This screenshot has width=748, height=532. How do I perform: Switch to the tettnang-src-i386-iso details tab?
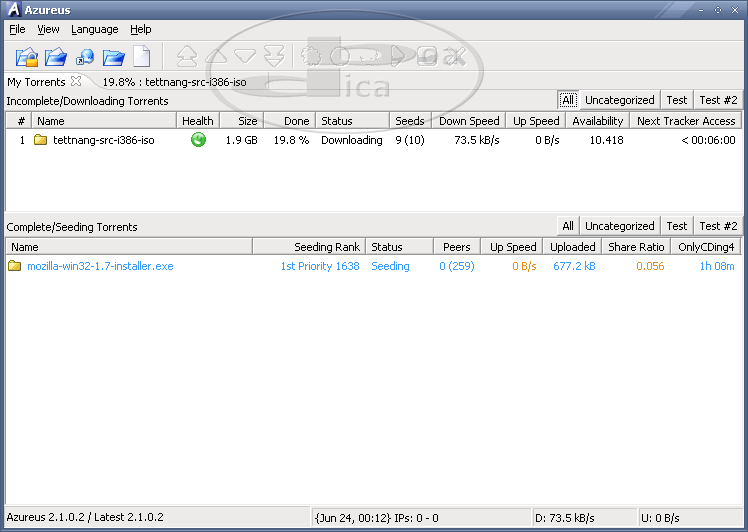(174, 82)
